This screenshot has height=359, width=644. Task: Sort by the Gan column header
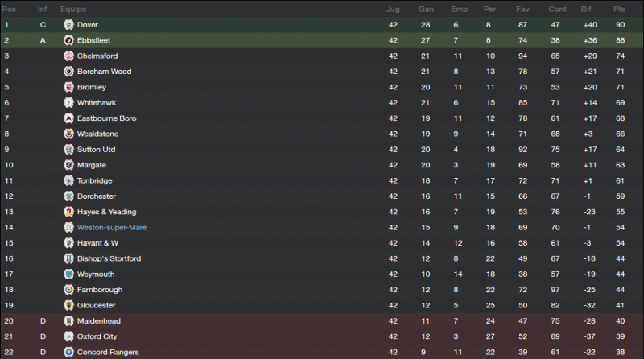click(426, 9)
